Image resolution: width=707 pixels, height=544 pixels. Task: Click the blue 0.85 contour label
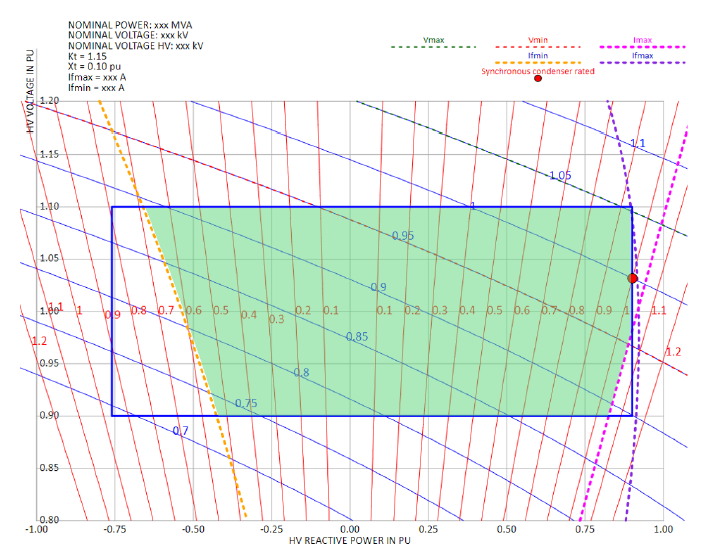[356, 337]
